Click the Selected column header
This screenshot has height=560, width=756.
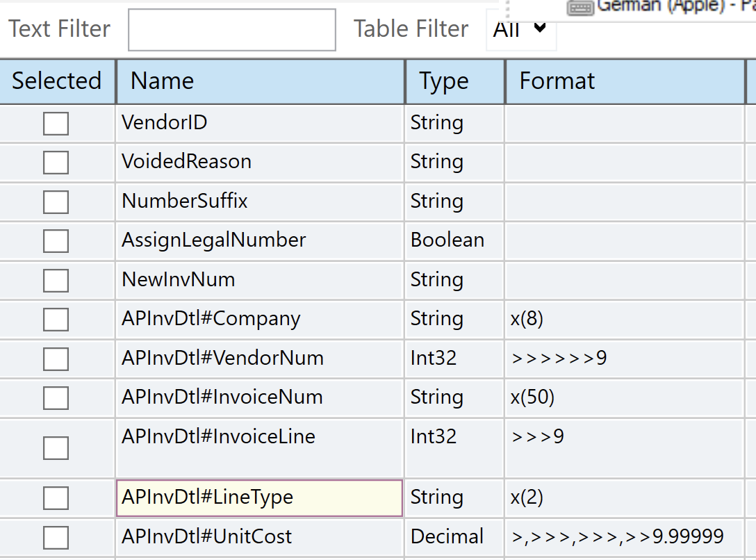[x=58, y=81]
